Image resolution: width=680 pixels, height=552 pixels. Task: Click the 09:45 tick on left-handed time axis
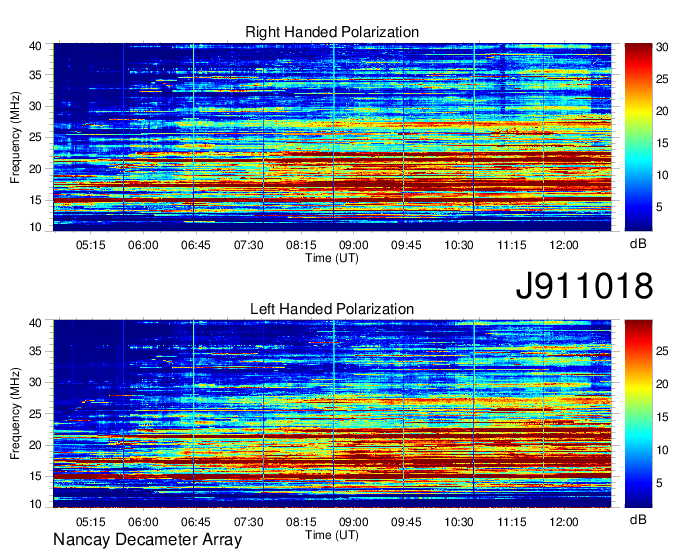(x=406, y=522)
